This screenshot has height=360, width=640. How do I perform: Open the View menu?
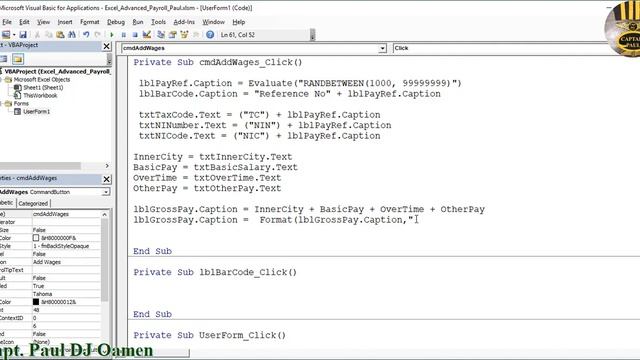(43, 22)
